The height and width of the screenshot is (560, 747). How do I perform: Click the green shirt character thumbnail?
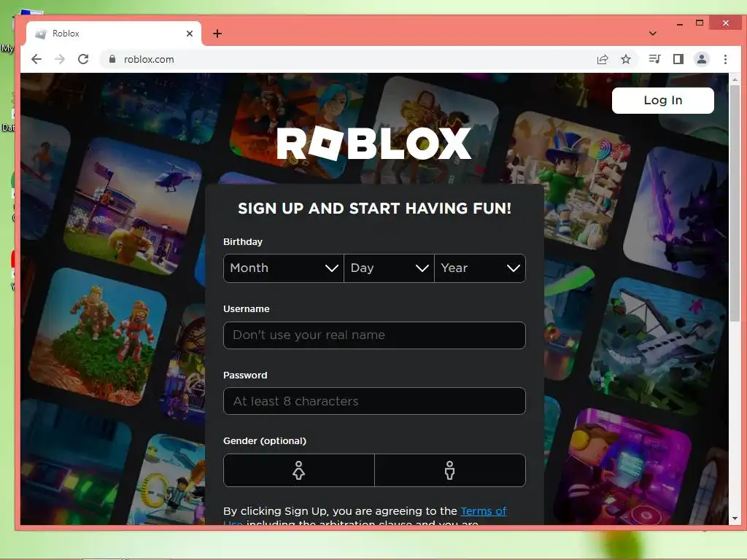pyautogui.click(x=568, y=180)
